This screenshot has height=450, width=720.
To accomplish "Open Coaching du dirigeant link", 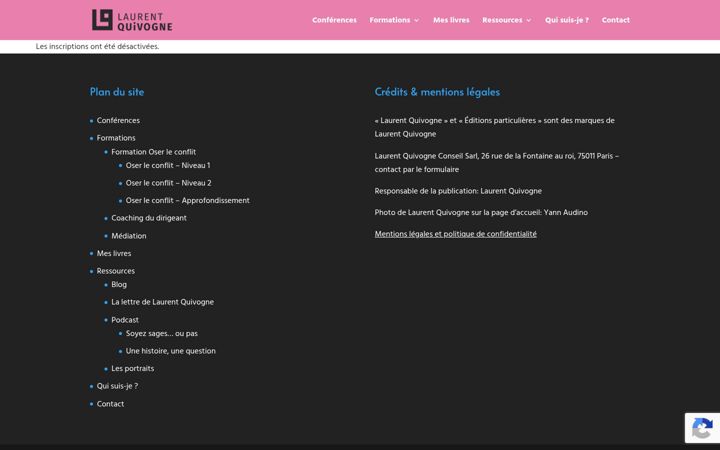I will coord(149,218).
